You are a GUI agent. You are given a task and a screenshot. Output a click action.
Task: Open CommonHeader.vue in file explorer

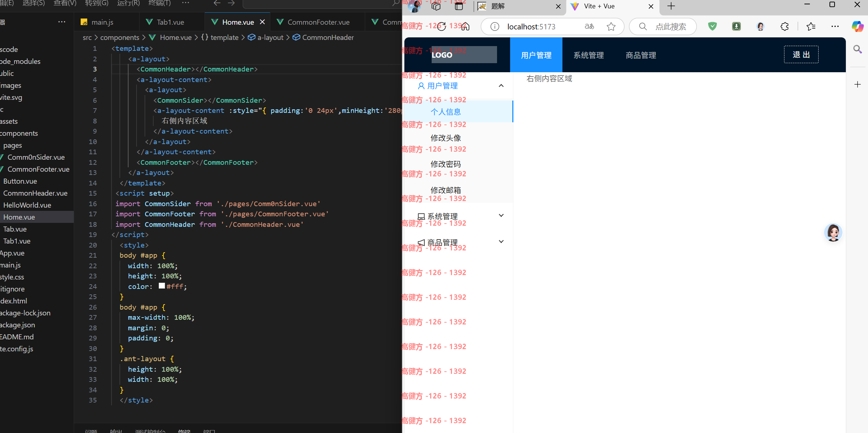point(35,193)
